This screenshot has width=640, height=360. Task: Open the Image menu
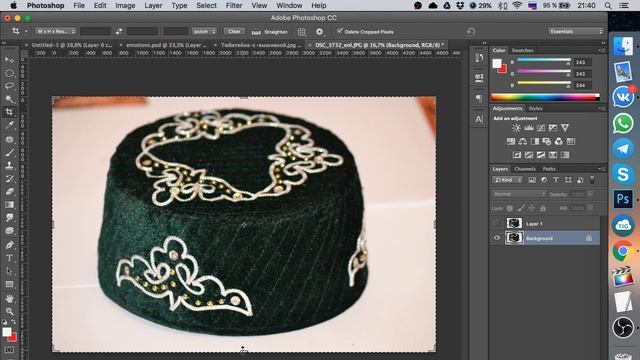pos(125,6)
